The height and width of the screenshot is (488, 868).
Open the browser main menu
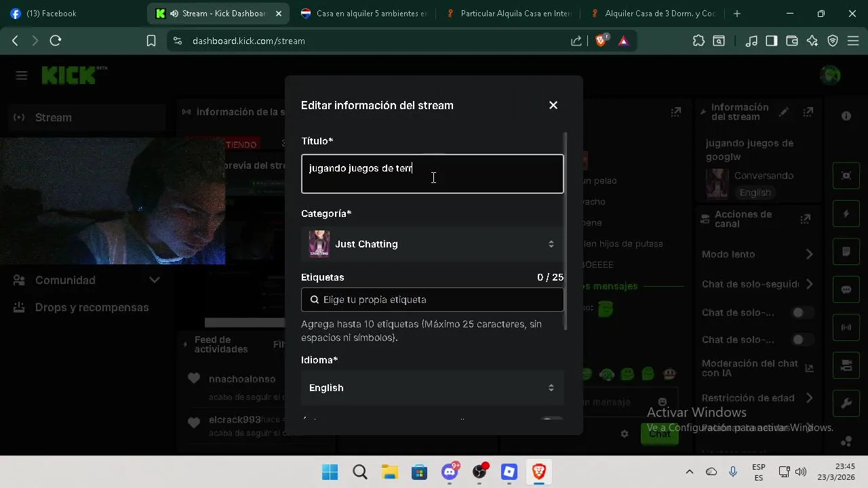(x=853, y=41)
